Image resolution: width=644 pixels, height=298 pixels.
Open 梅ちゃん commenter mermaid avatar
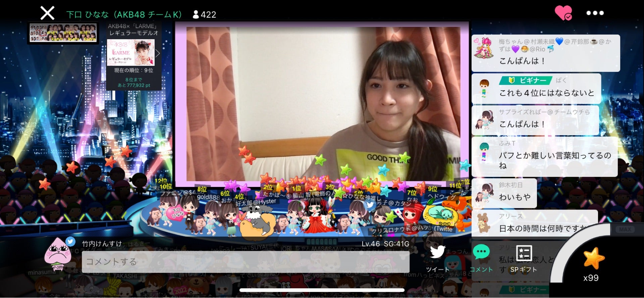tap(483, 48)
